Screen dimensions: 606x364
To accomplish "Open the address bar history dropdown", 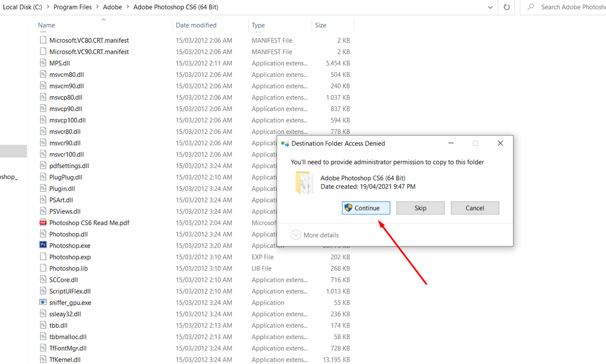I will [490, 7].
